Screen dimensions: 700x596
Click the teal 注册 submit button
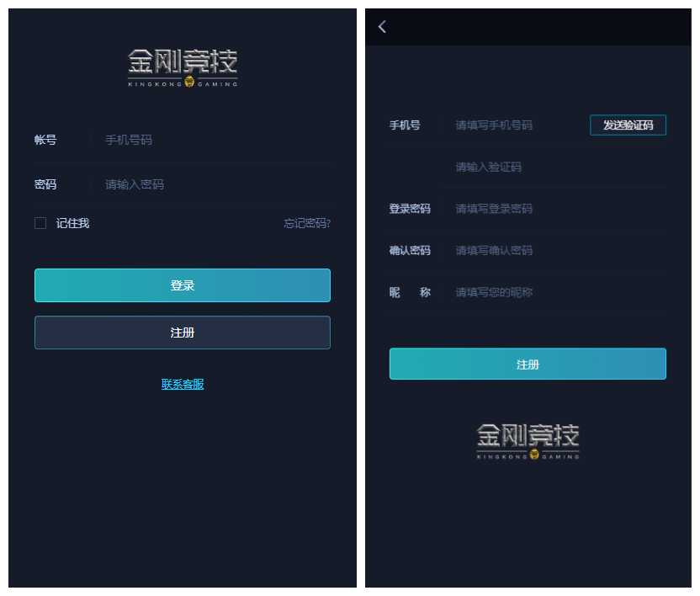(528, 365)
